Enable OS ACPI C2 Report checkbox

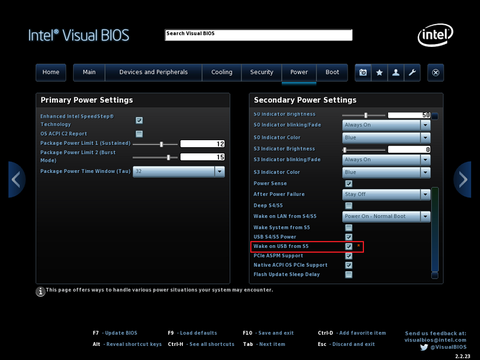139,134
